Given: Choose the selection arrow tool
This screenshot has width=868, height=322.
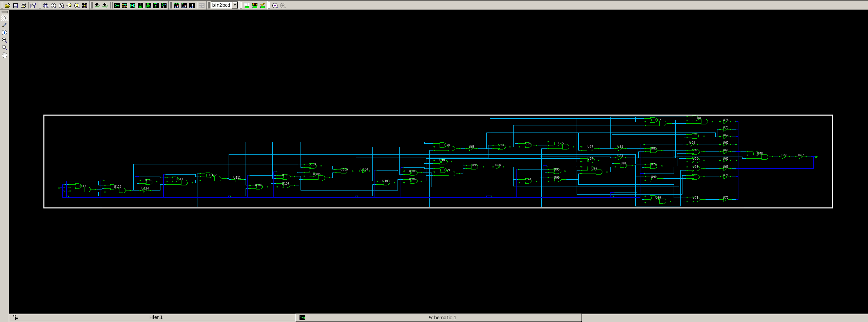Looking at the screenshot, I should [x=4, y=18].
